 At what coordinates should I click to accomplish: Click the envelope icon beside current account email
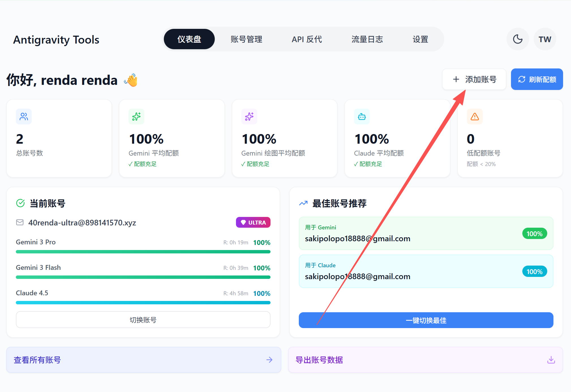[x=20, y=222]
